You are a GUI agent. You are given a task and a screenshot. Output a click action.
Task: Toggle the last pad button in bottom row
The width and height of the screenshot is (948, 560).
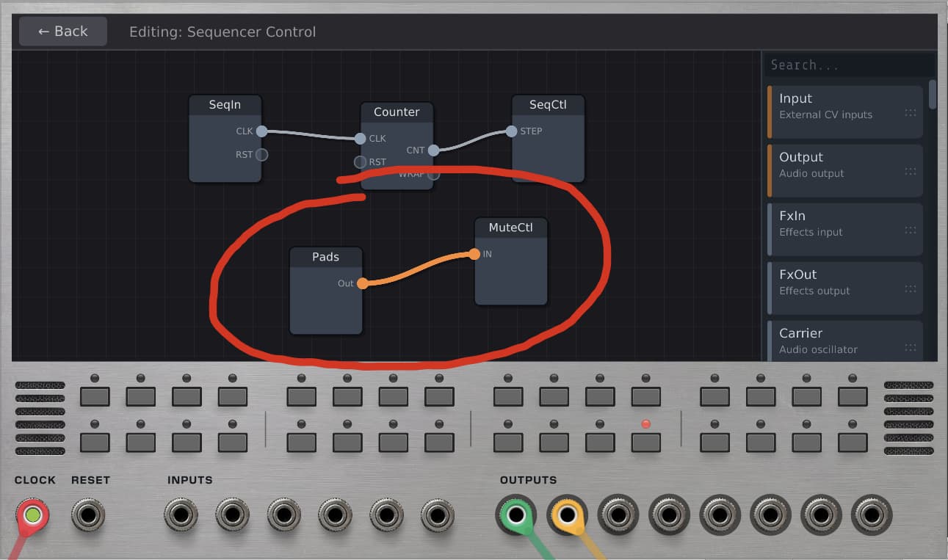coord(853,443)
